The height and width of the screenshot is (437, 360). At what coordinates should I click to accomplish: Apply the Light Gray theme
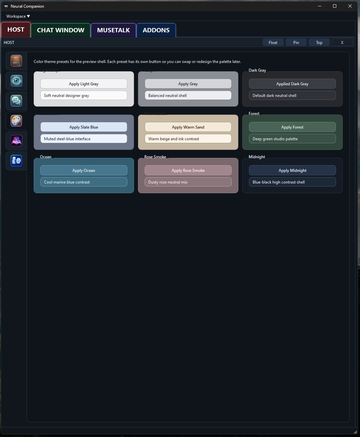point(84,84)
